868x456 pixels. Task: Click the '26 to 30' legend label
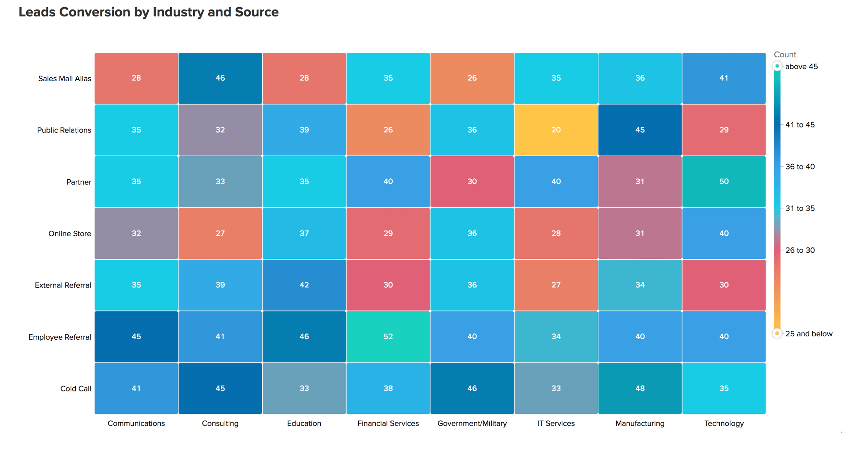coord(800,250)
